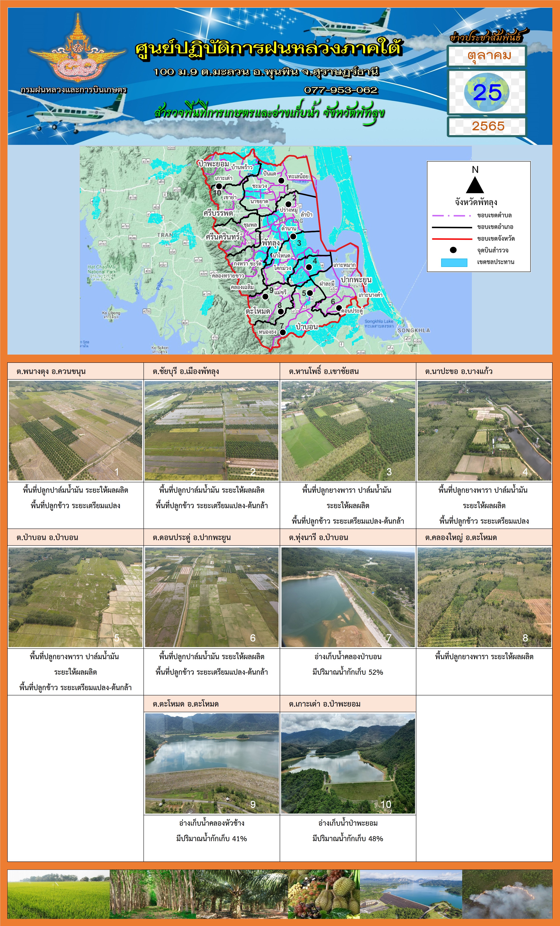This screenshot has height=926, width=560.
Task: Click the SONGKHLA label on the map
Action: pyautogui.click(x=414, y=330)
